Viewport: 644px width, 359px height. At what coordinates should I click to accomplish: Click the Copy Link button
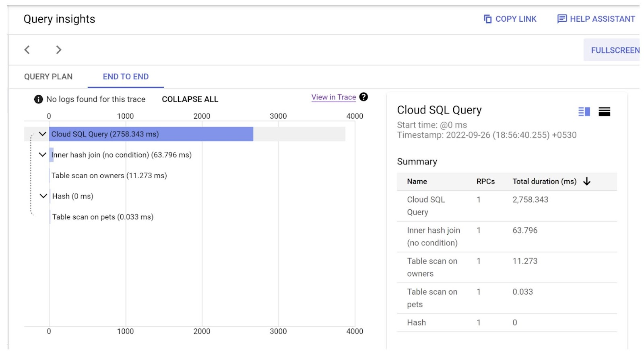(x=510, y=19)
